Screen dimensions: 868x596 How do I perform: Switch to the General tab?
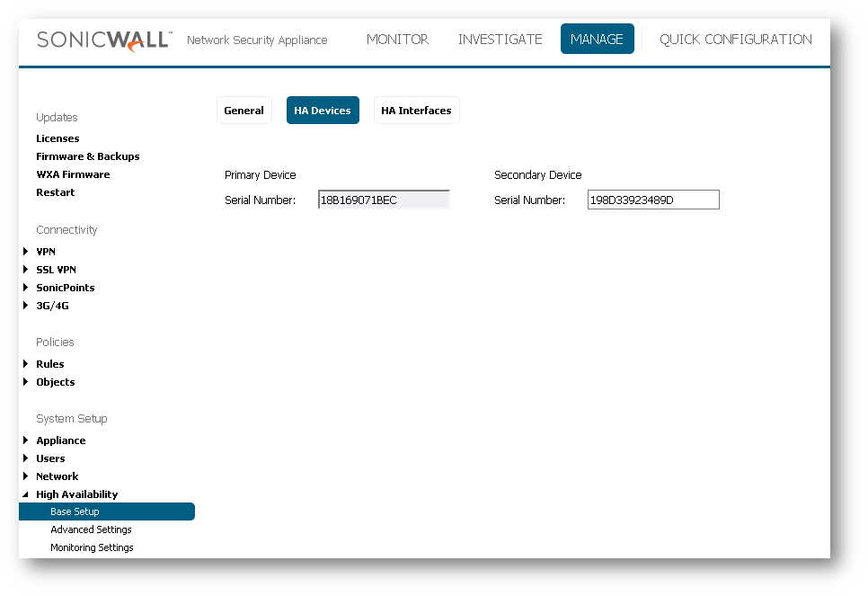[244, 111]
